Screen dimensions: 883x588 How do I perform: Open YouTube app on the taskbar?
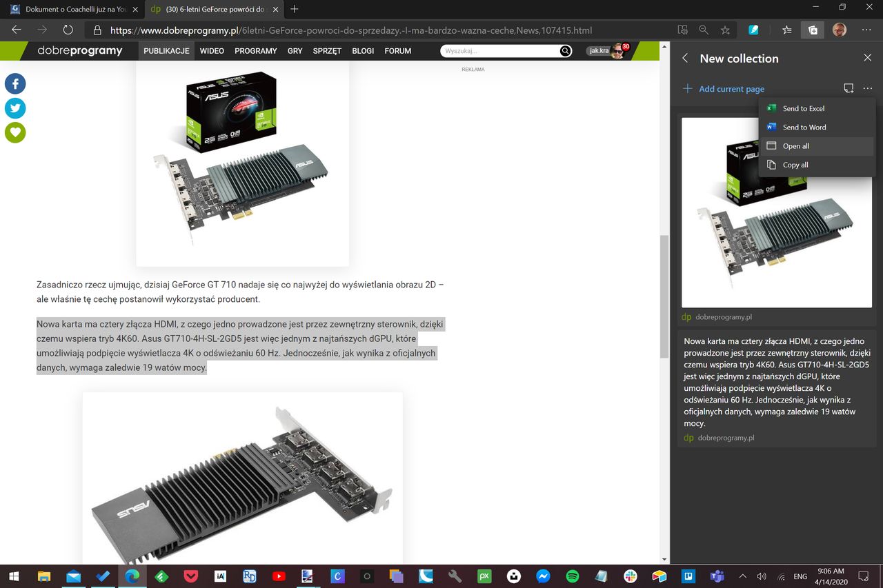pos(279,576)
